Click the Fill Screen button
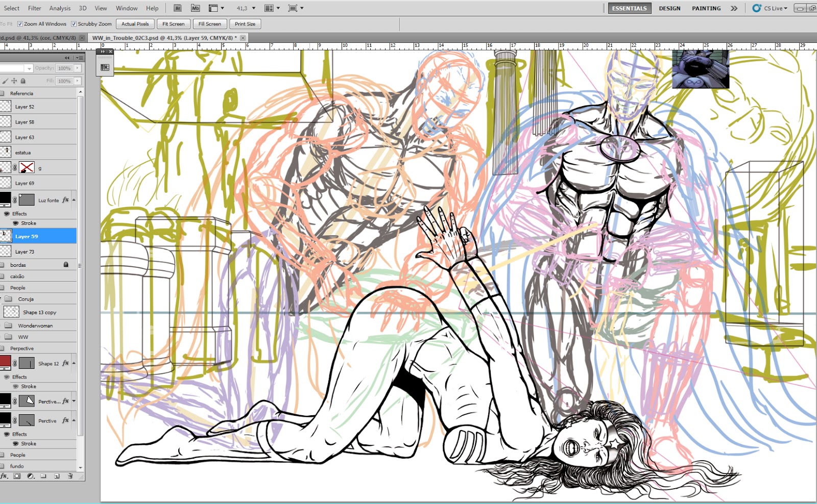 pyautogui.click(x=210, y=24)
